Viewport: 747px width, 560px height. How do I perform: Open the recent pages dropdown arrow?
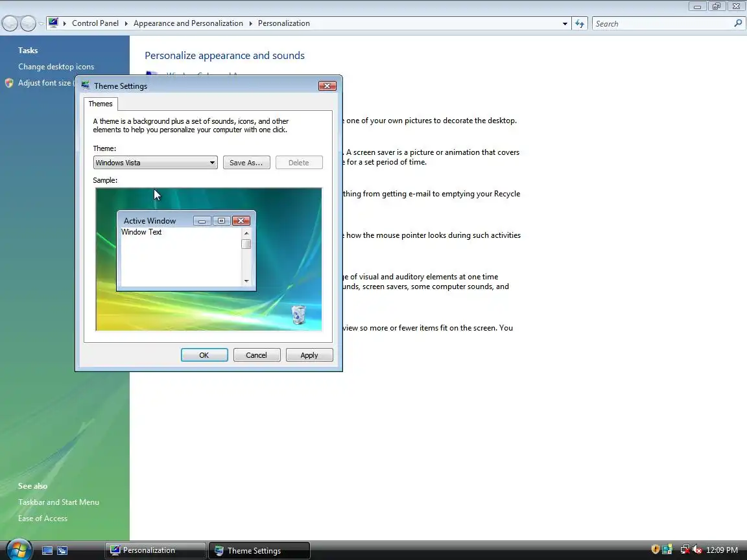tap(41, 23)
